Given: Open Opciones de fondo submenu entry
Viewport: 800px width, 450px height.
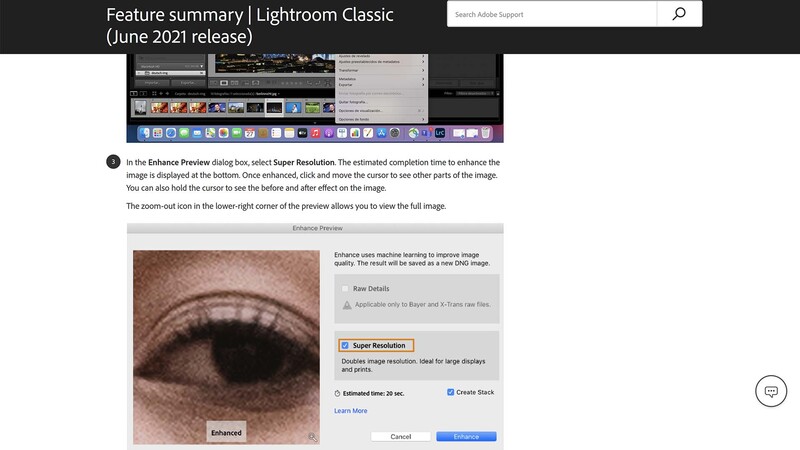Looking at the screenshot, I should pyautogui.click(x=354, y=119).
